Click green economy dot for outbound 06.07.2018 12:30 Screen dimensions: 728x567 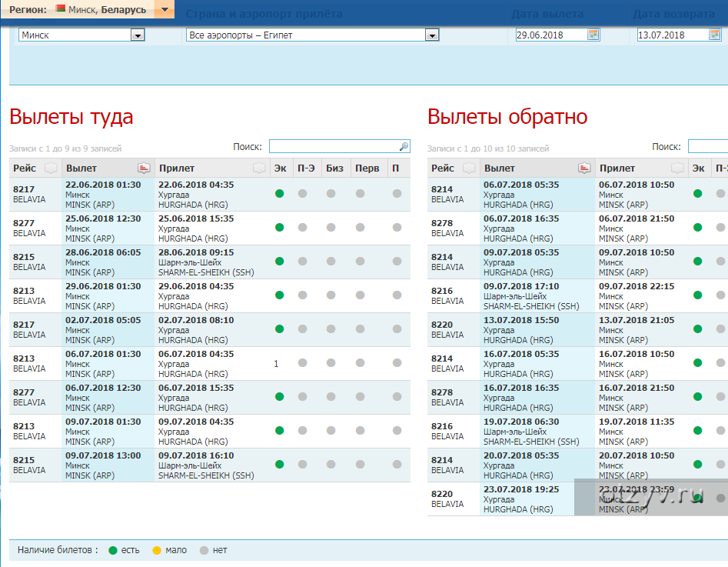tap(280, 396)
